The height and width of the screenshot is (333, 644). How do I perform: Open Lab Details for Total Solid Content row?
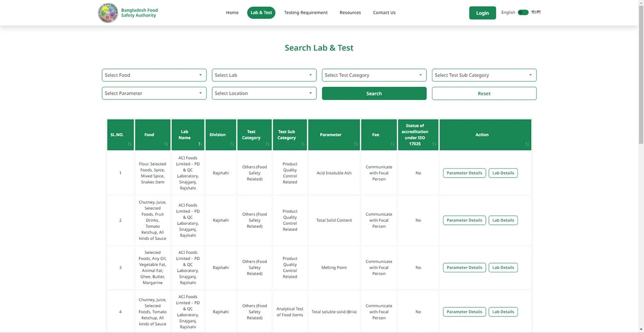click(503, 220)
